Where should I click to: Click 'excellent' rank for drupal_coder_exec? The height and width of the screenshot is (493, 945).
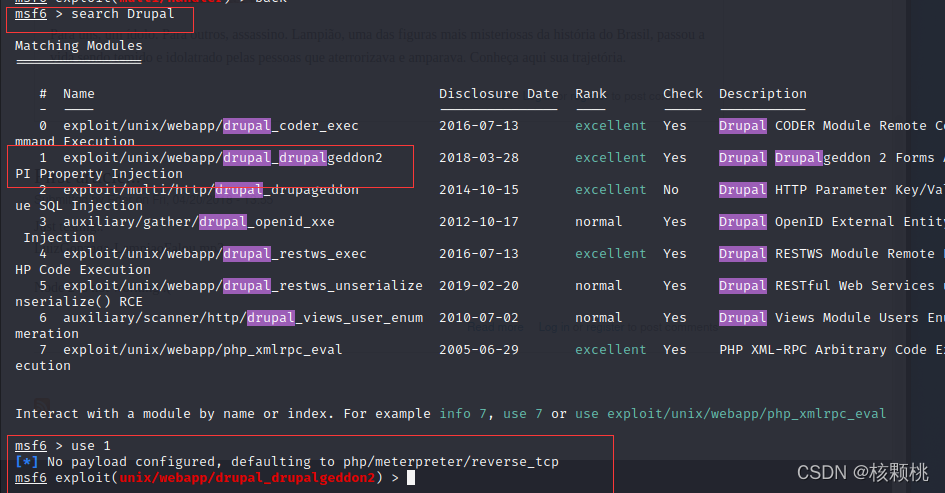[x=611, y=126]
